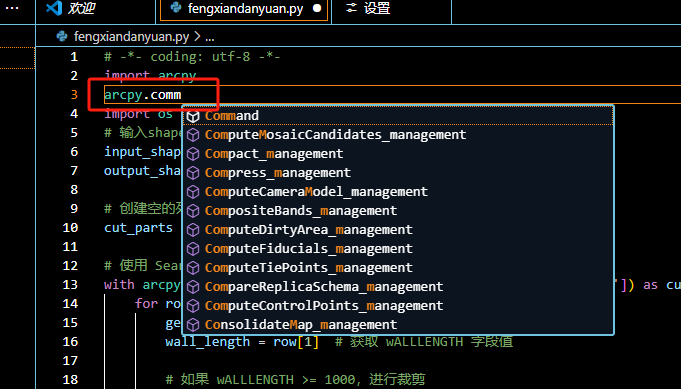Click cube icon beside CompareReplicaSchema_management
Image resolution: width=681 pixels, height=389 pixels.
point(193,287)
